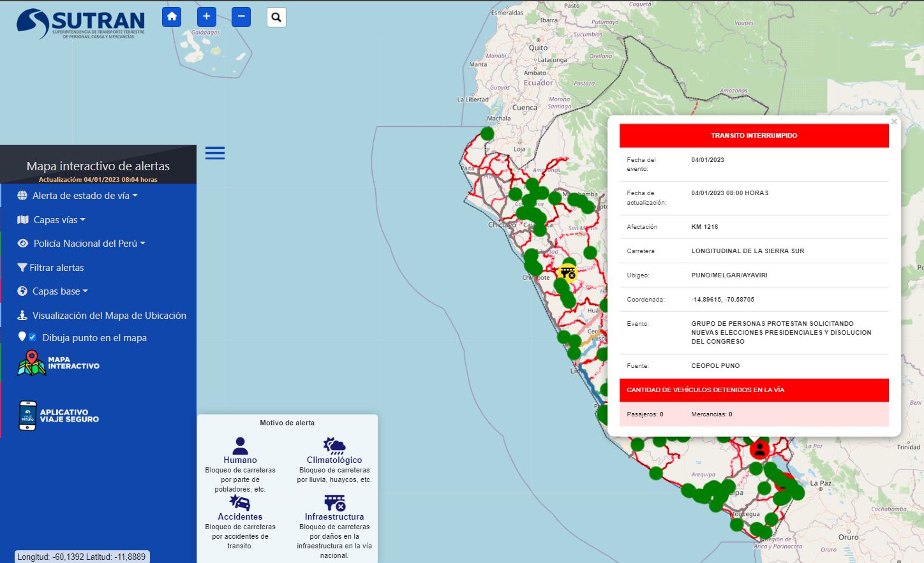Click the home map button
The height and width of the screenshot is (563, 924).
pyautogui.click(x=172, y=17)
